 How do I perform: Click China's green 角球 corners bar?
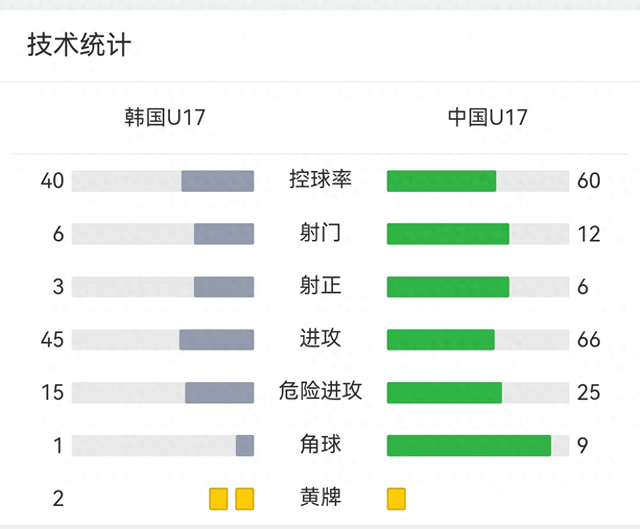(469, 445)
